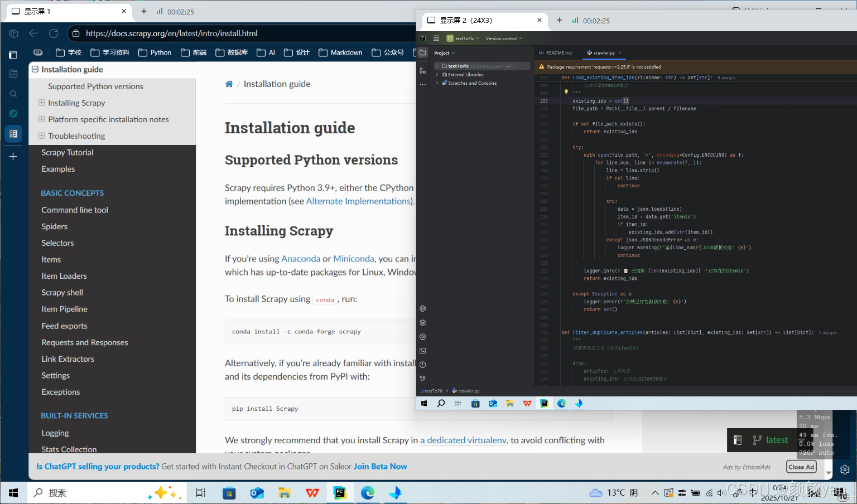
Task: Open the Structure tool window icon in PyCharm
Action: [x=422, y=70]
